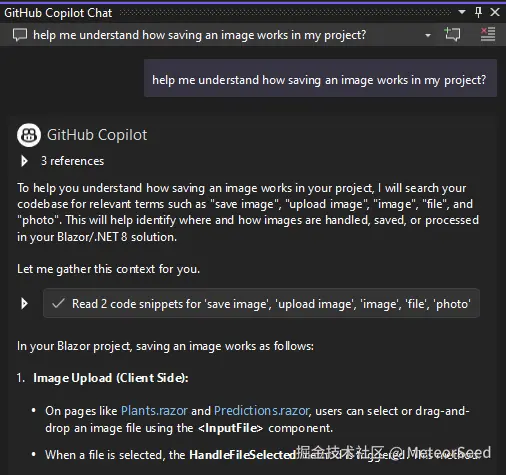The width and height of the screenshot is (506, 475).
Task: Click the checkmark on code snippets step
Action: tap(58, 303)
